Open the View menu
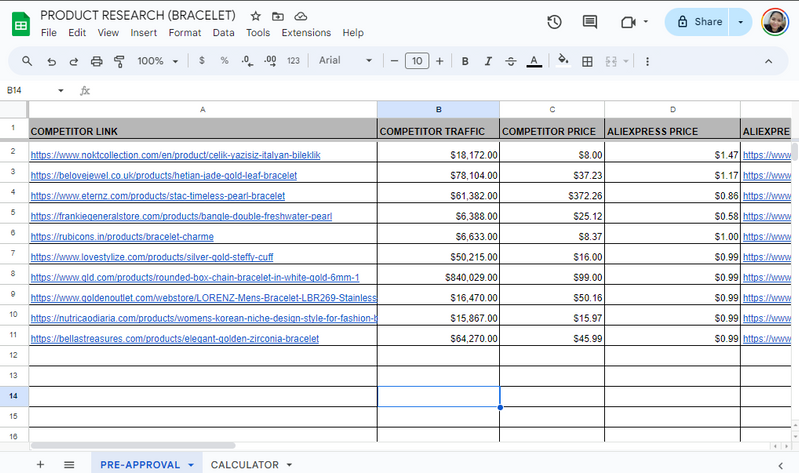The width and height of the screenshot is (799, 473). [108, 33]
